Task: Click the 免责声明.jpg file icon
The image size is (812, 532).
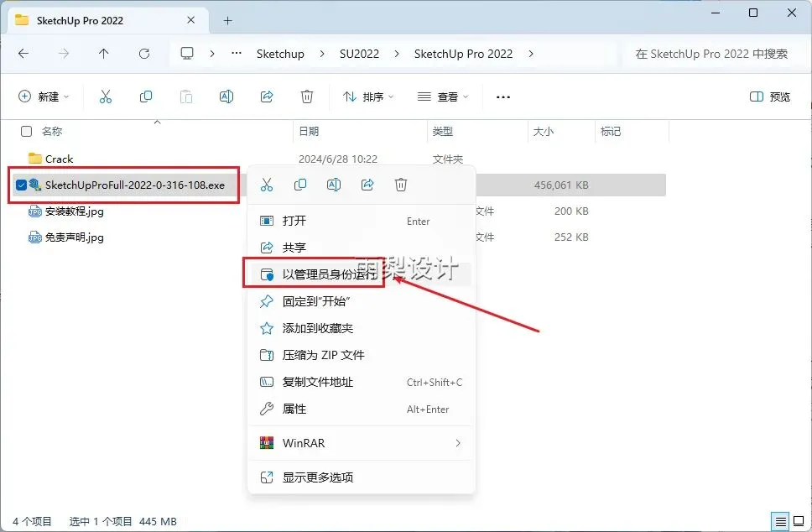Action: 34,237
